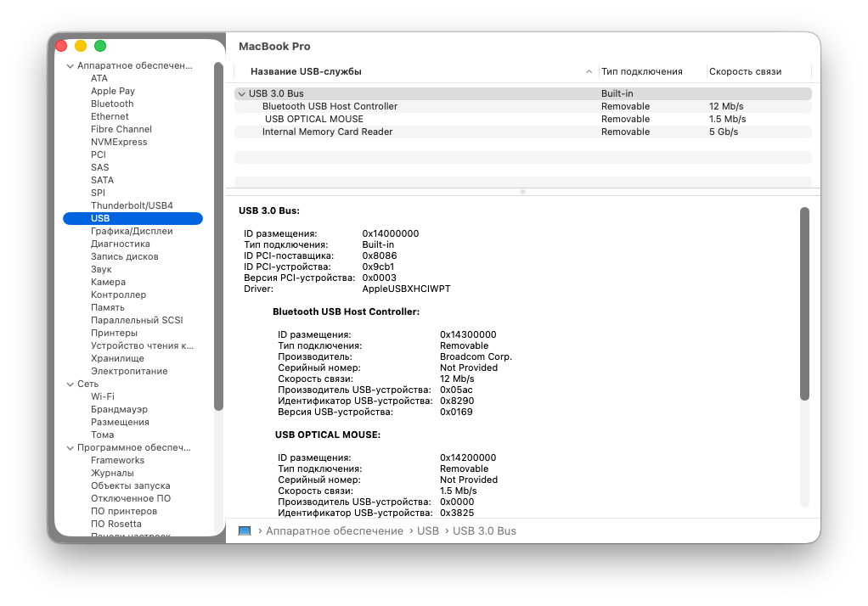This screenshot has height=606, width=868.
Task: Select Wi-Fi under Сеть
Action: click(x=103, y=397)
